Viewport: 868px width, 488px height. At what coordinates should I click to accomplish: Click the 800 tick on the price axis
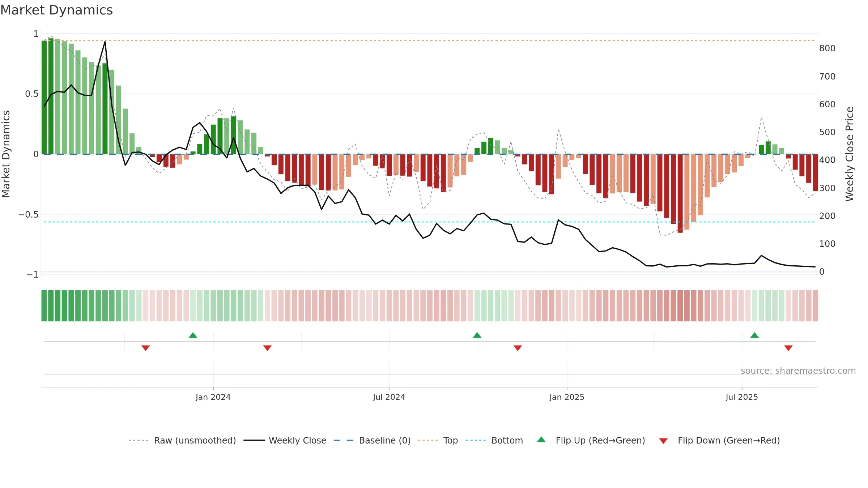(827, 48)
